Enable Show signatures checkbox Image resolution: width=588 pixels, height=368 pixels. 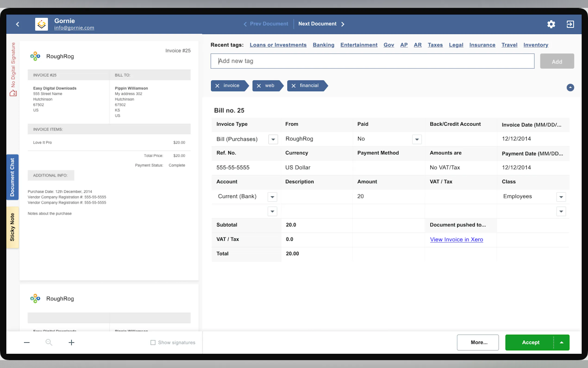click(153, 343)
